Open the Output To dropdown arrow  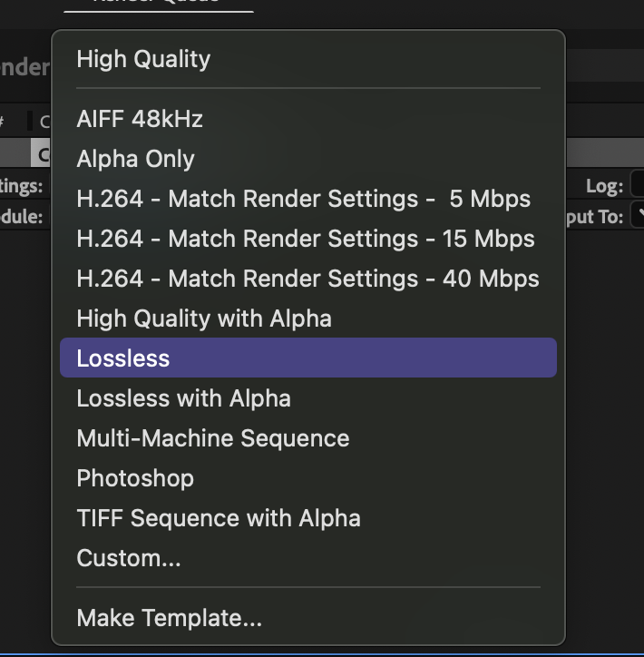(x=639, y=216)
